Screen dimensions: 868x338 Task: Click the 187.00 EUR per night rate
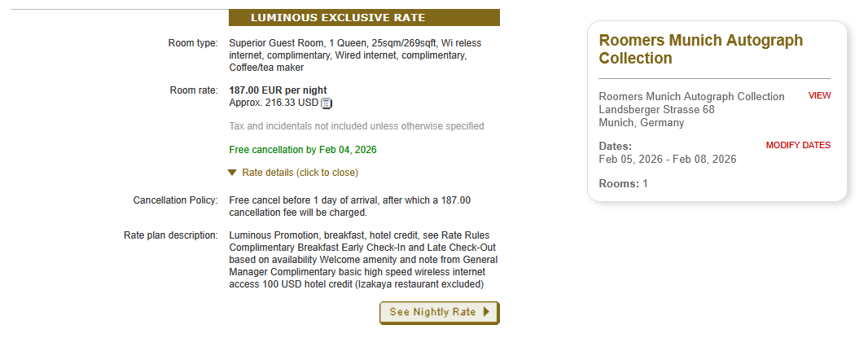tap(278, 90)
